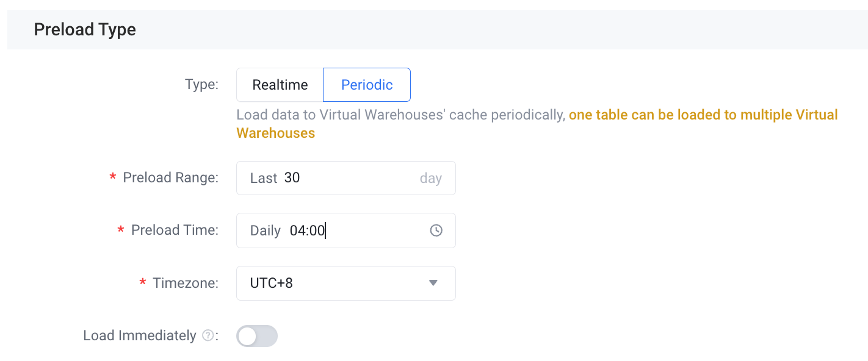The image size is (868, 361).
Task: Click the 'Last' prefix in Preload Range
Action: pyautogui.click(x=264, y=178)
